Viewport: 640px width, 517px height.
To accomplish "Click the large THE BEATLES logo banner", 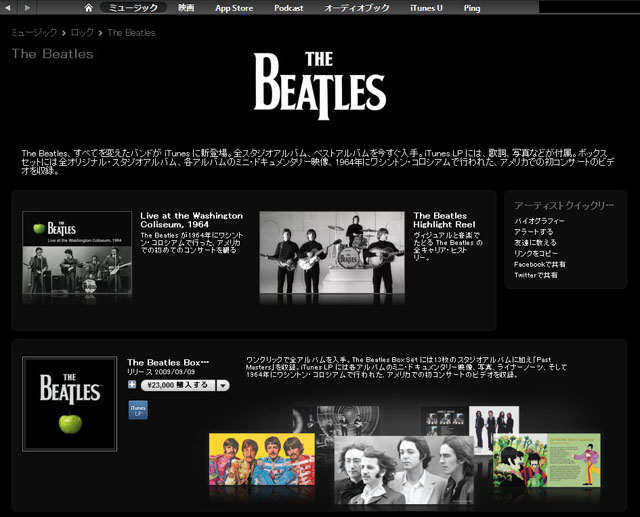I will (x=320, y=86).
